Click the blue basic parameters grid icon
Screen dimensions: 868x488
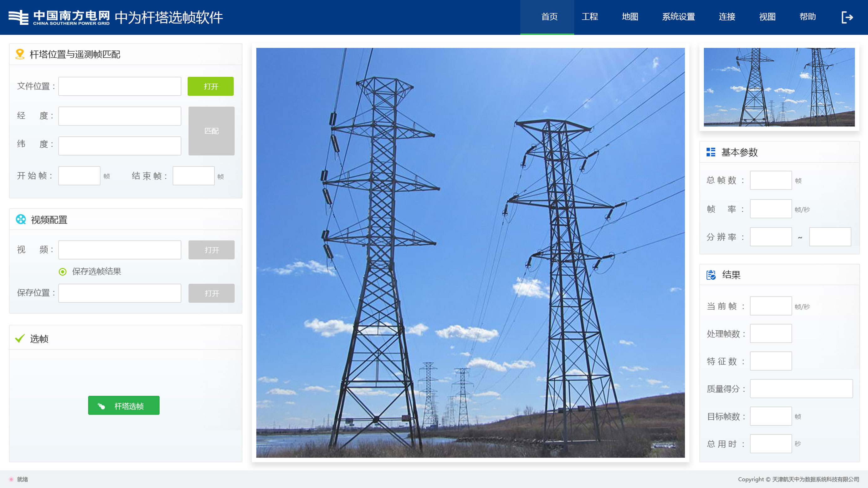coord(711,152)
